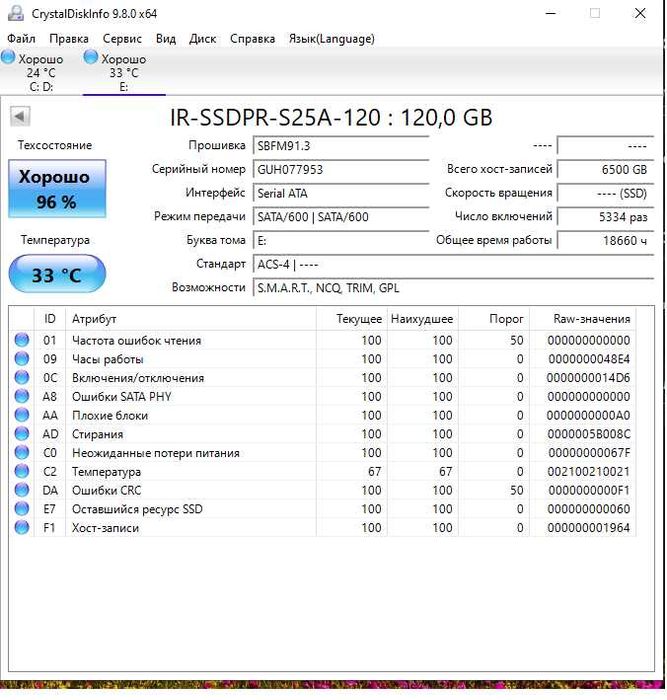Click the serial number field GUH077953
Viewport: 667px width, 700px height.
[341, 170]
